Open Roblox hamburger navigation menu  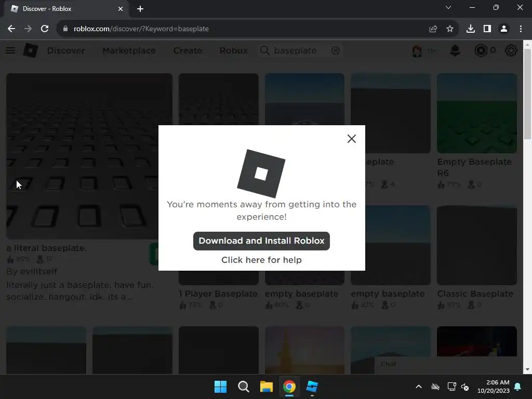pyautogui.click(x=10, y=50)
